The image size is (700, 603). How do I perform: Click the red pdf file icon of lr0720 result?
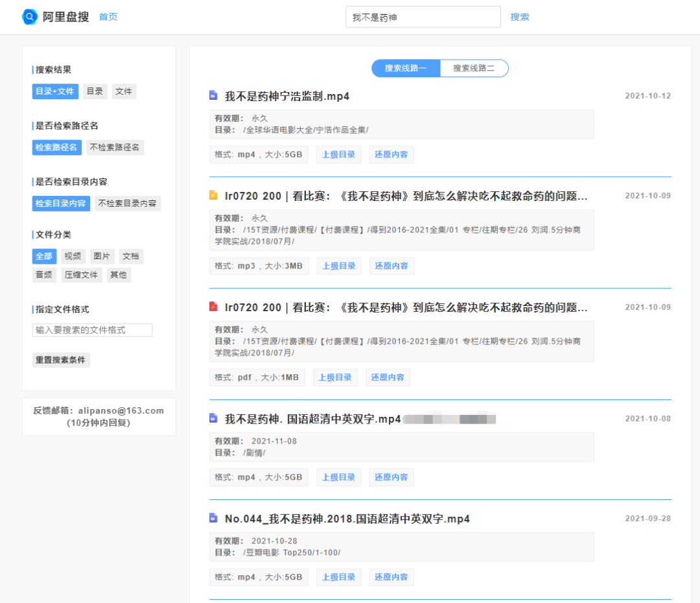[x=213, y=307]
